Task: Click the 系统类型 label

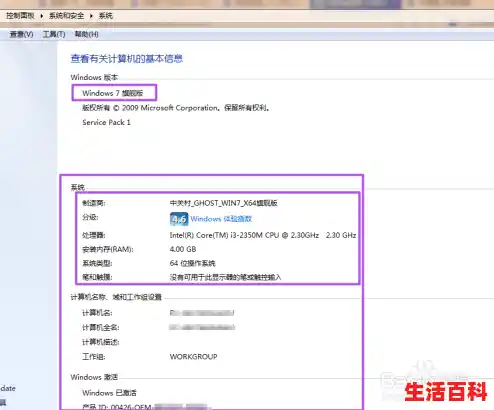Action: (x=97, y=263)
